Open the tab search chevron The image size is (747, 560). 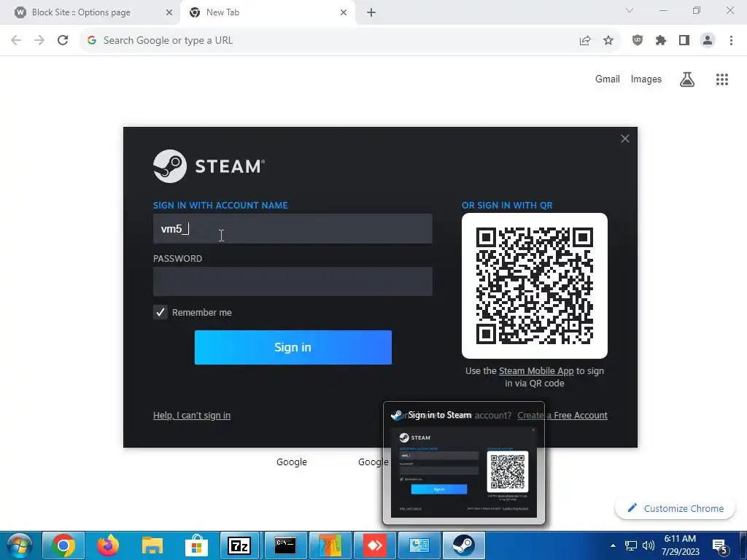point(630,10)
